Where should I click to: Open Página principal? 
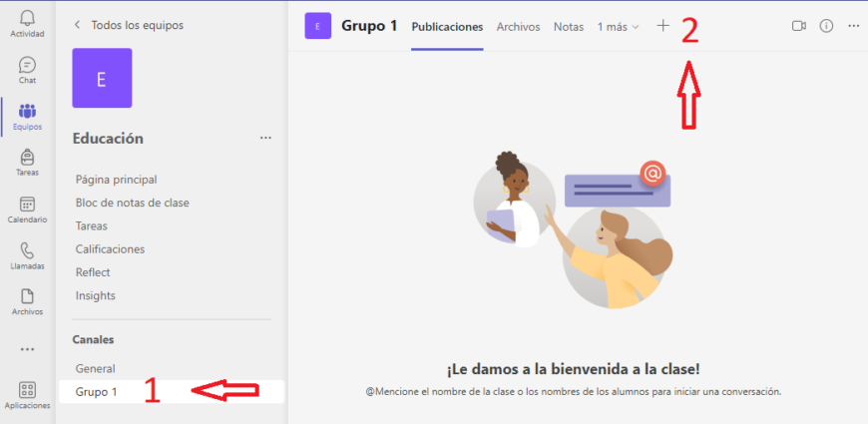tap(117, 180)
